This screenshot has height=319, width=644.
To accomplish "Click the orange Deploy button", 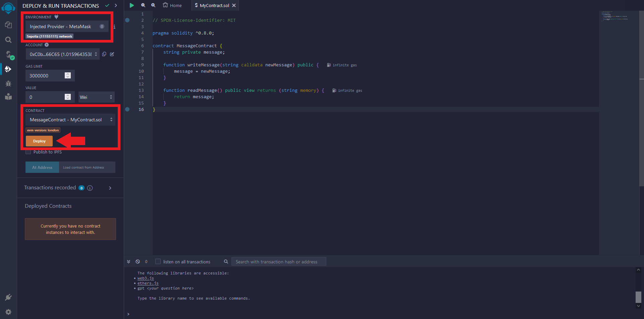I will tap(39, 141).
